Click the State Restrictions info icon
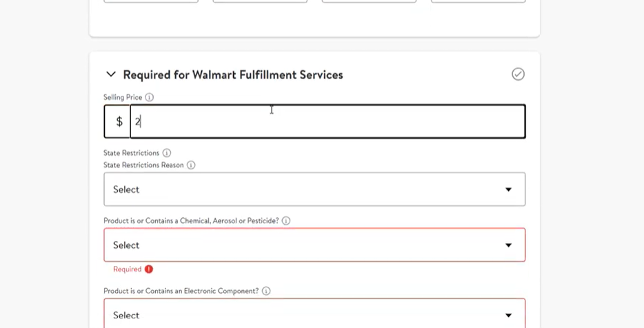The image size is (644, 328). pos(167,153)
